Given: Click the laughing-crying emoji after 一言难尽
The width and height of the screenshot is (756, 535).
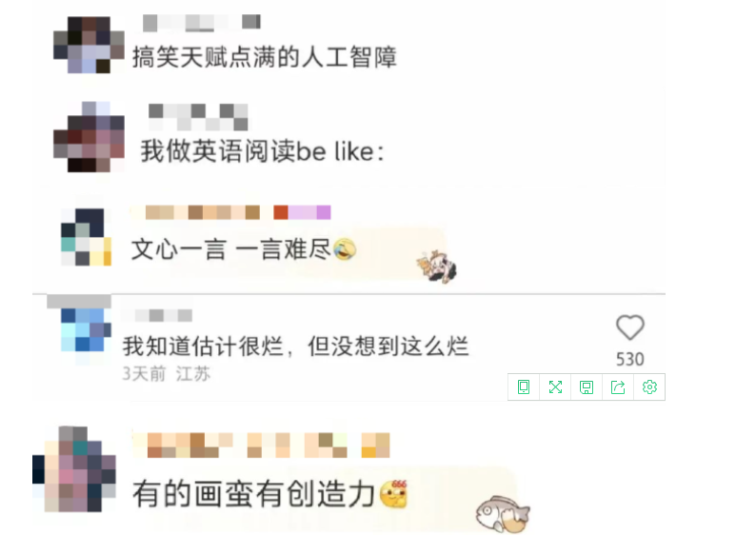Looking at the screenshot, I should [345, 249].
